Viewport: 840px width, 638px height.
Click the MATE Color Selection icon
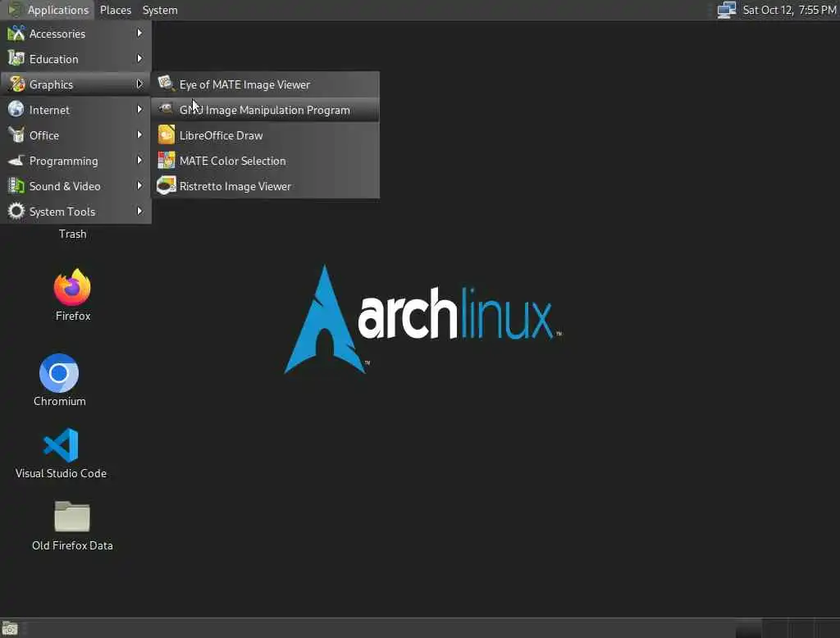166,160
